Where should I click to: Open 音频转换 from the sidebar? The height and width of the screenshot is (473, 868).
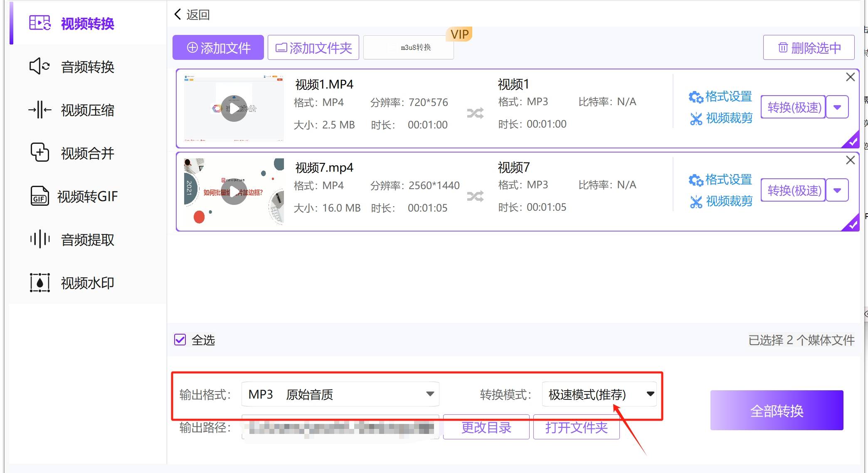(86, 67)
